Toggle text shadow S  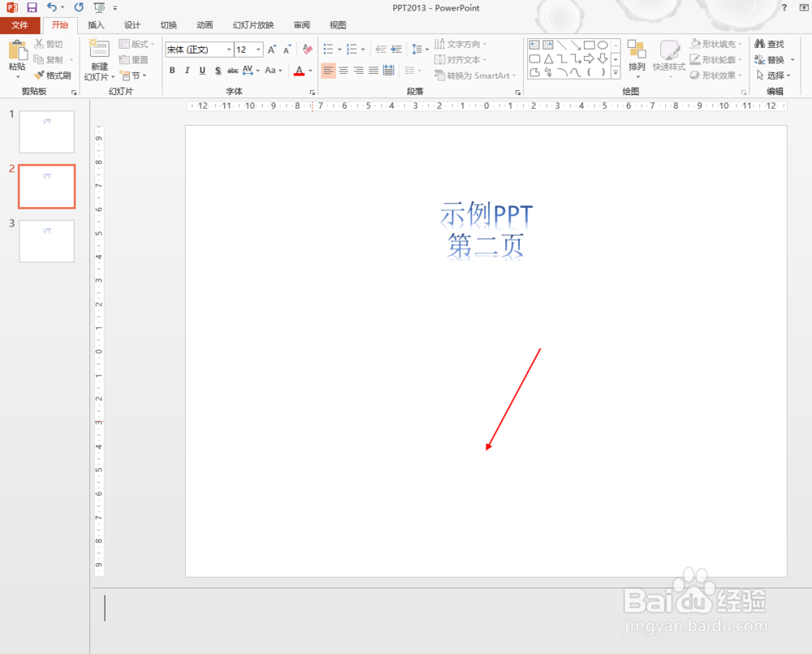pos(218,71)
